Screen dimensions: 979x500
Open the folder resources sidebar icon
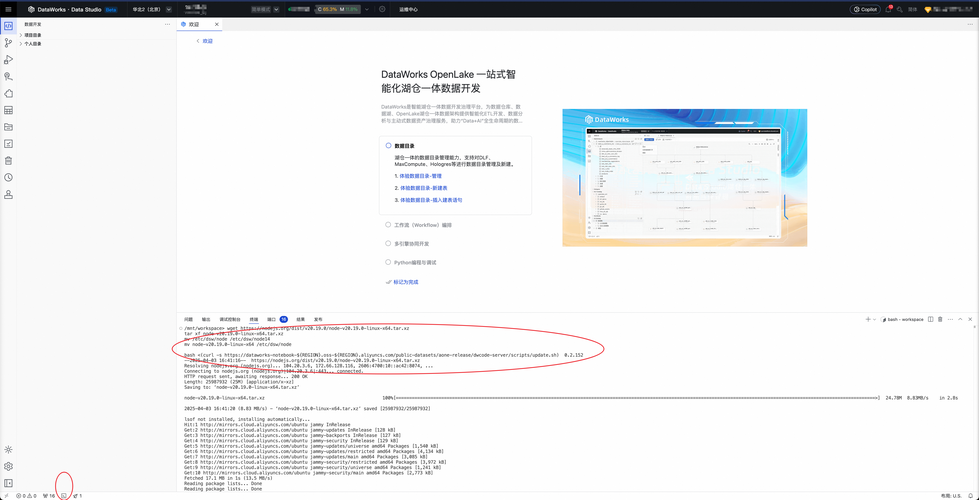[9, 127]
